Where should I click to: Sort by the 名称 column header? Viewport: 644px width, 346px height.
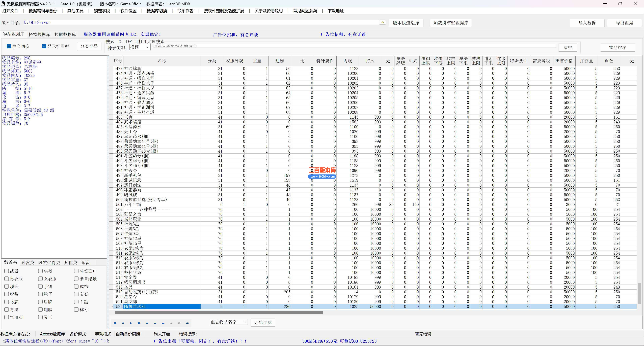tap(162, 61)
